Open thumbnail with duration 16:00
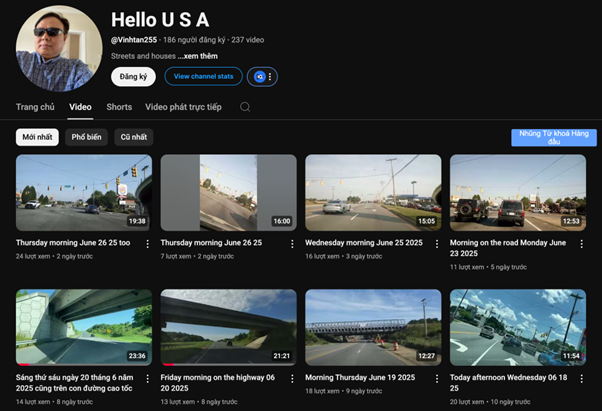 pos(228,193)
